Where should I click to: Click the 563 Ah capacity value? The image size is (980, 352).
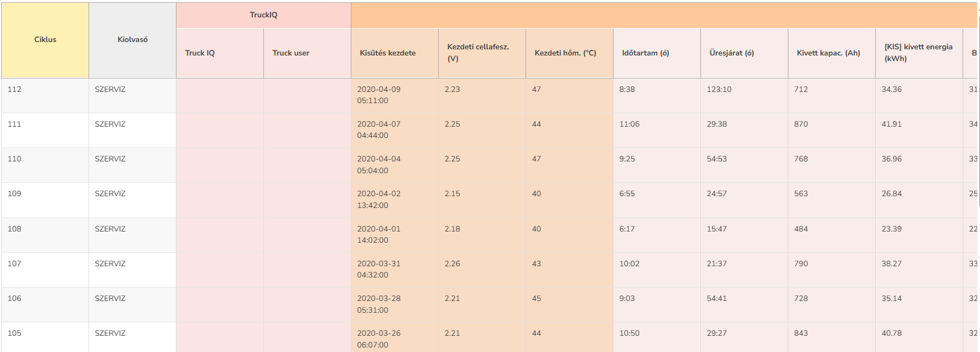click(x=801, y=194)
